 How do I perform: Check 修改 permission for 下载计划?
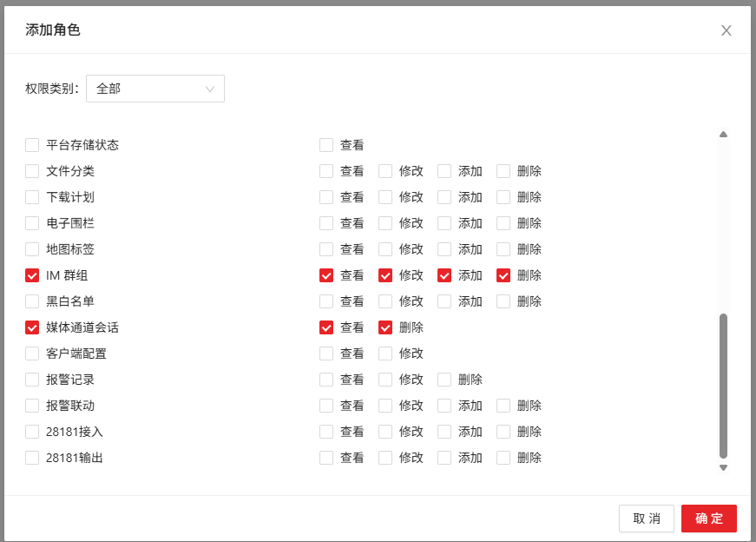point(385,197)
